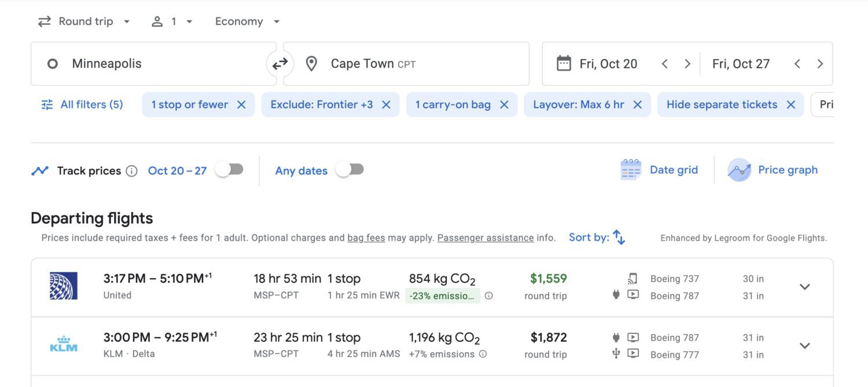This screenshot has width=868, height=387.
Task: Show emissions info for United flight
Action: [x=488, y=296]
